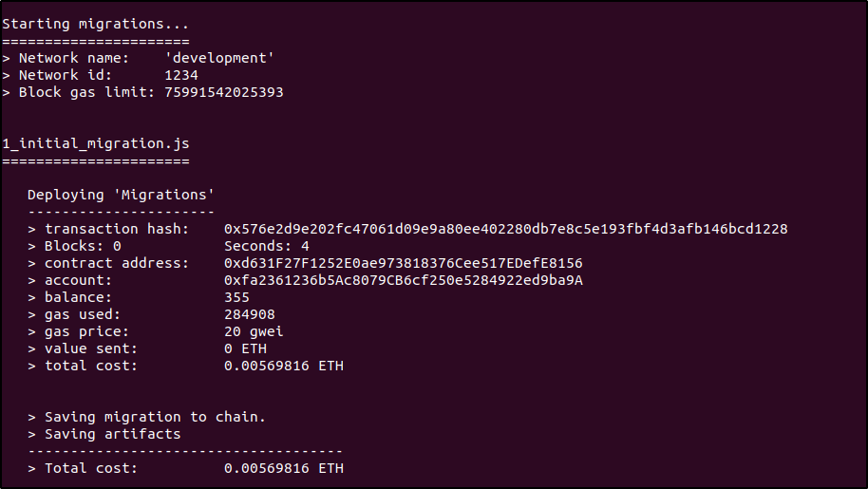Click the lowercase 'total cost' ETH amount

point(283,366)
